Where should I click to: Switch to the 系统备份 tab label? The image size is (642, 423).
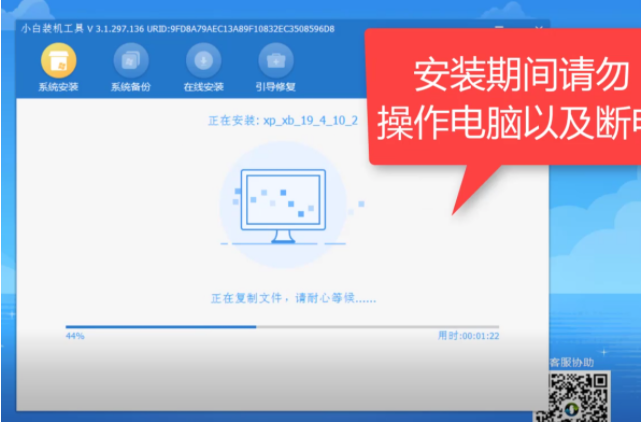click(x=129, y=87)
